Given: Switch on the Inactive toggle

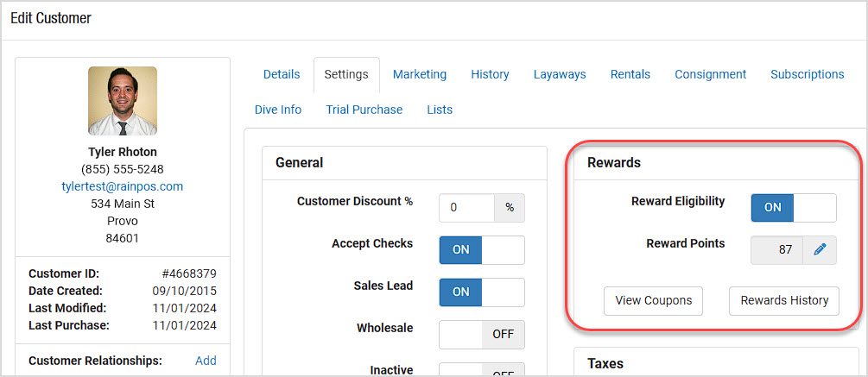Looking at the screenshot, I should pos(482,370).
